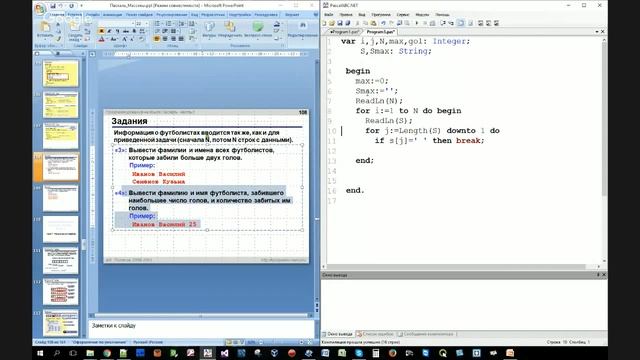This screenshot has height=360, width=640.
Task: Open the Arrange dropdown in the ribbon
Action: [x=230, y=30]
